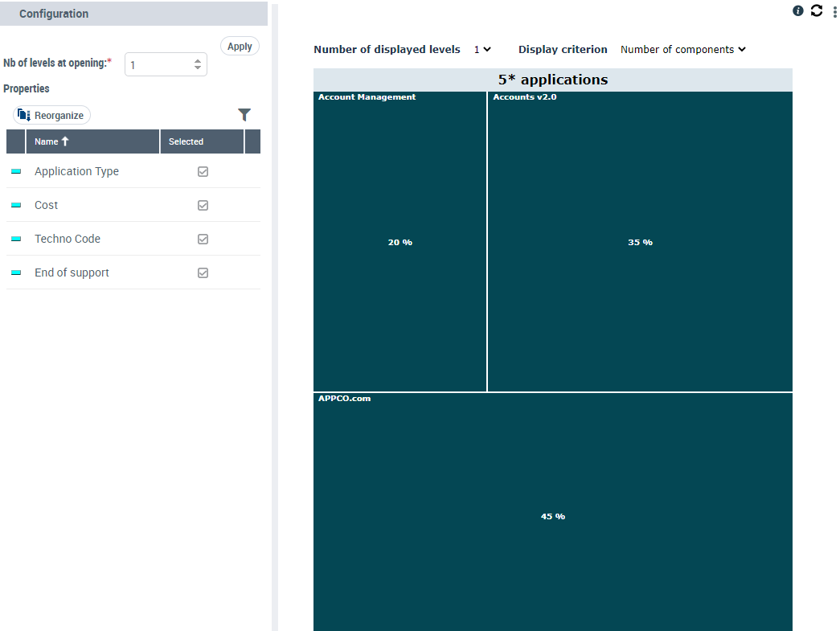This screenshot has width=840, height=631.
Task: Click the info icon at top right
Action: pyautogui.click(x=797, y=11)
